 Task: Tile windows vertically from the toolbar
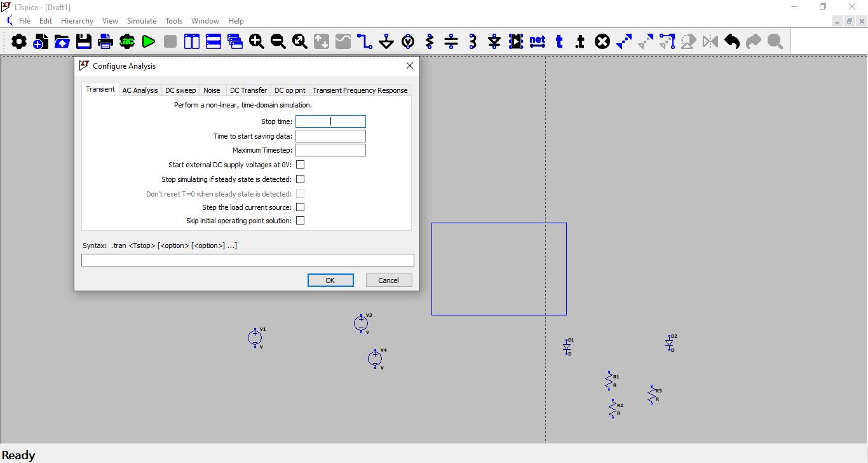192,42
